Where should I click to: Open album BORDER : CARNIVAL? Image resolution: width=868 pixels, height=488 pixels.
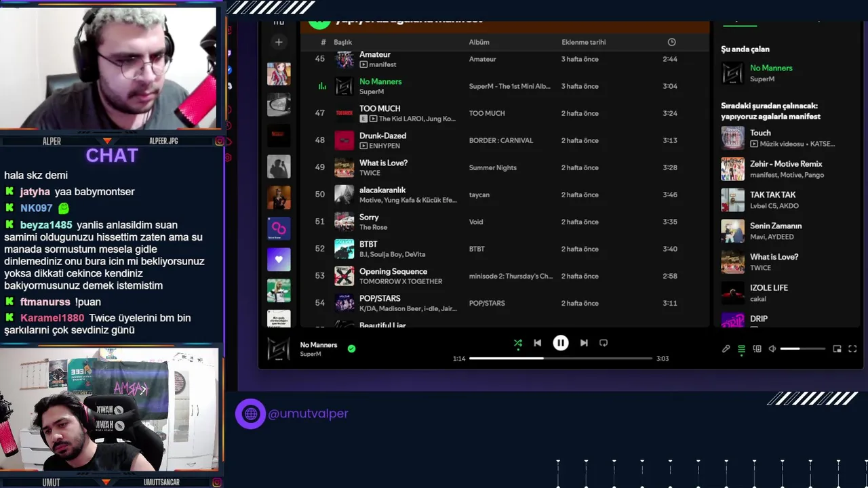point(501,140)
